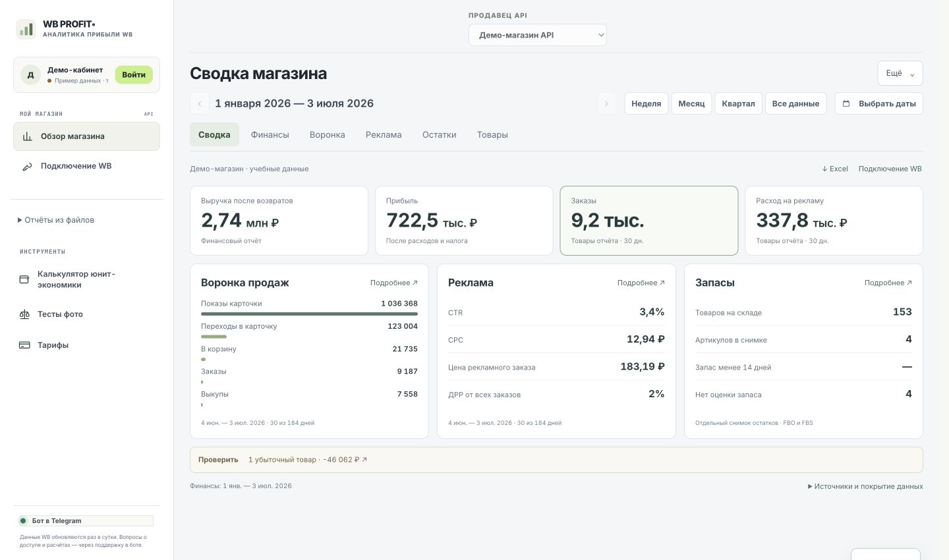This screenshot has height=560, width=949.
Task: Expand Источники и покрытие данных
Action: [865, 486]
